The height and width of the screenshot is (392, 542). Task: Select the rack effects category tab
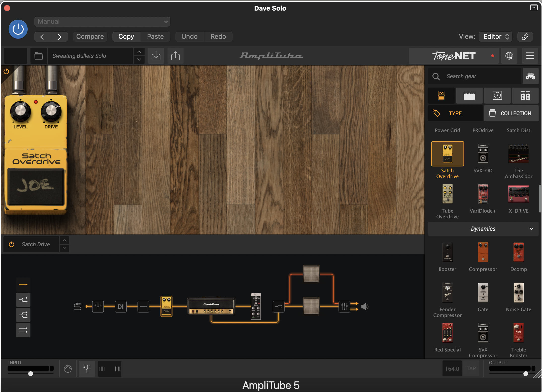point(525,96)
